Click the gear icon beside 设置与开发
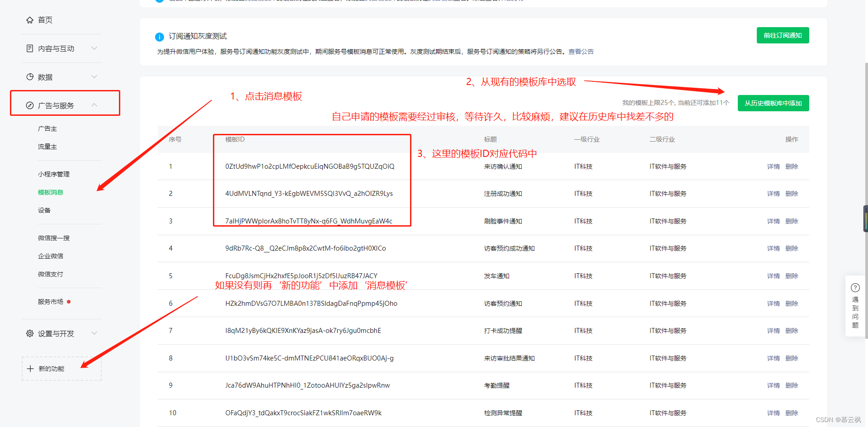This screenshot has height=427, width=868. pyautogui.click(x=30, y=333)
